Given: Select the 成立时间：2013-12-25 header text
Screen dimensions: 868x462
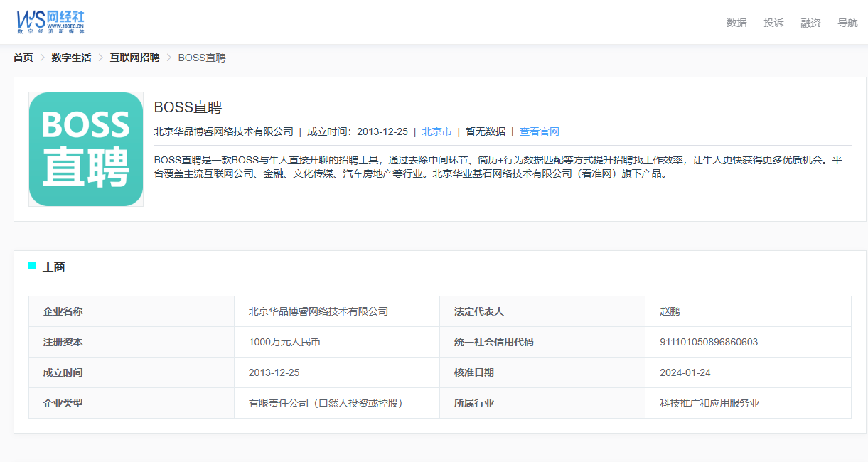Looking at the screenshot, I should (x=358, y=131).
